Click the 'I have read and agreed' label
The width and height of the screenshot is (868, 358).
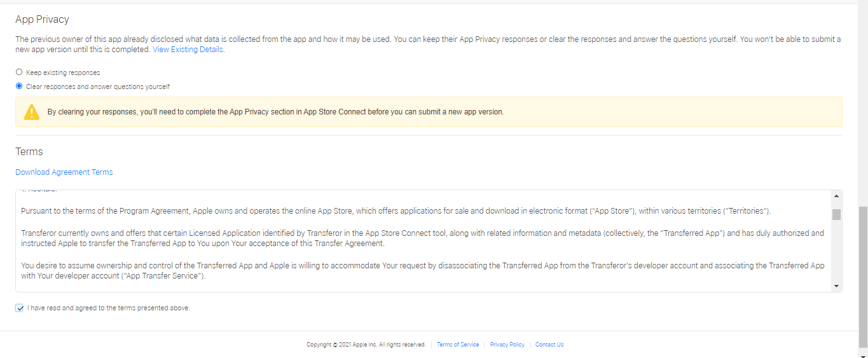tap(109, 308)
